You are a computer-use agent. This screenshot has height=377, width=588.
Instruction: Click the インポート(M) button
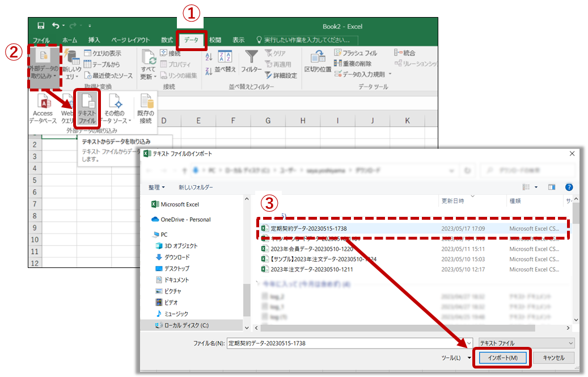pyautogui.click(x=502, y=358)
